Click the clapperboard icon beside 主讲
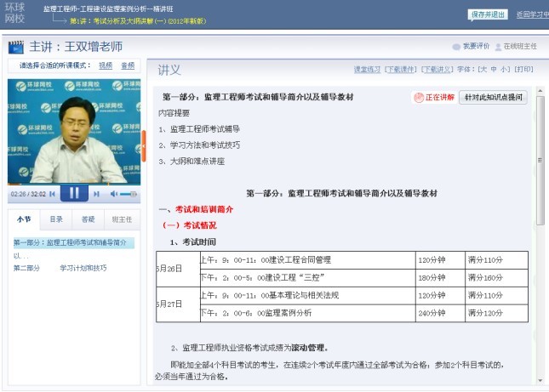 click(15, 47)
